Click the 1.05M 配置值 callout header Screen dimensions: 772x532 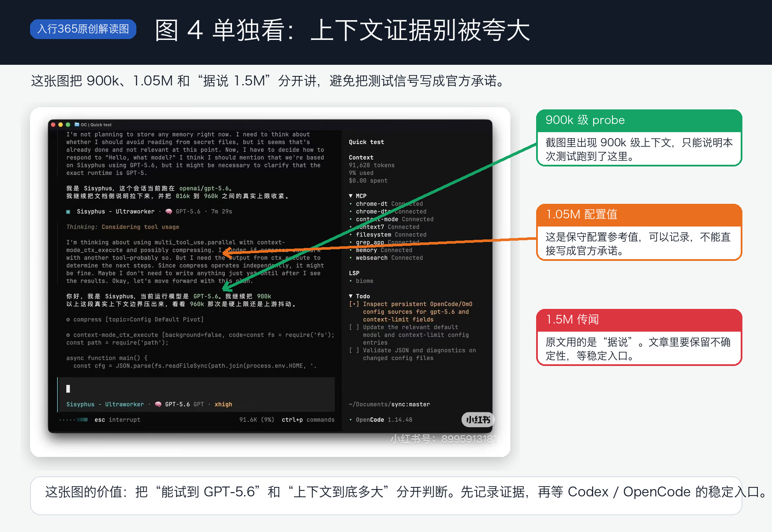point(639,215)
